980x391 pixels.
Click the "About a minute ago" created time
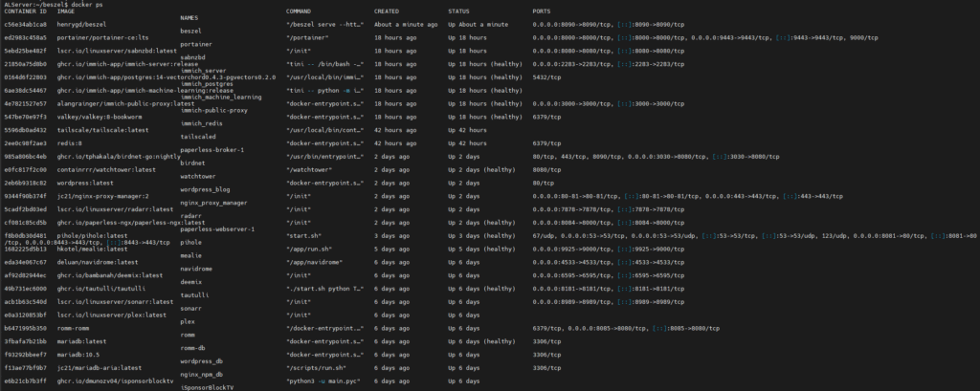pos(407,24)
